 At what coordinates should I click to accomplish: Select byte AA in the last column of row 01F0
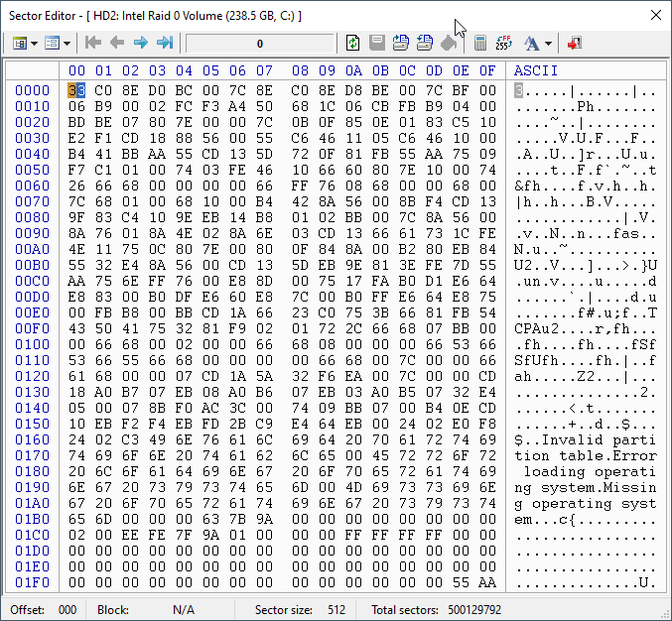(487, 582)
